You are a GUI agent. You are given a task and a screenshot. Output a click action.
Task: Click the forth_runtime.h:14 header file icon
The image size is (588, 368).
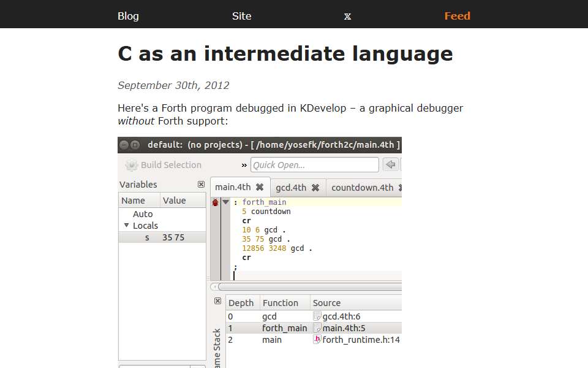click(317, 339)
